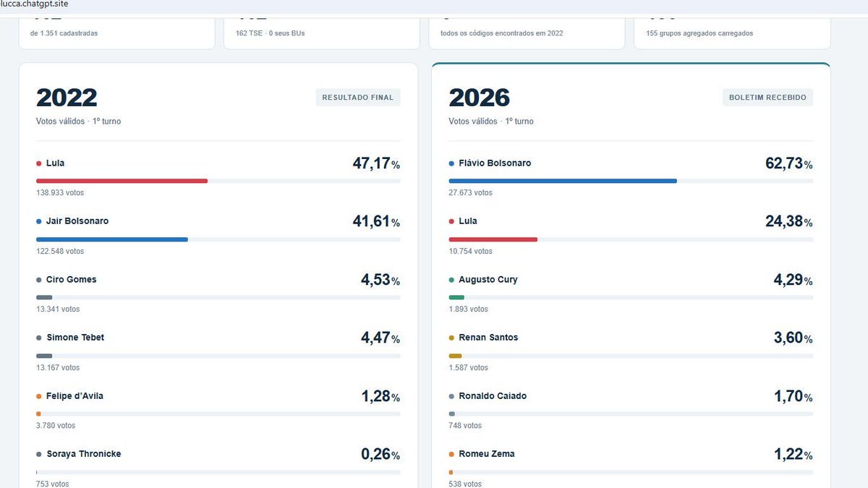Click the text 'de 1.351 cadastradas'
Image resolution: width=868 pixels, height=488 pixels.
64,33
